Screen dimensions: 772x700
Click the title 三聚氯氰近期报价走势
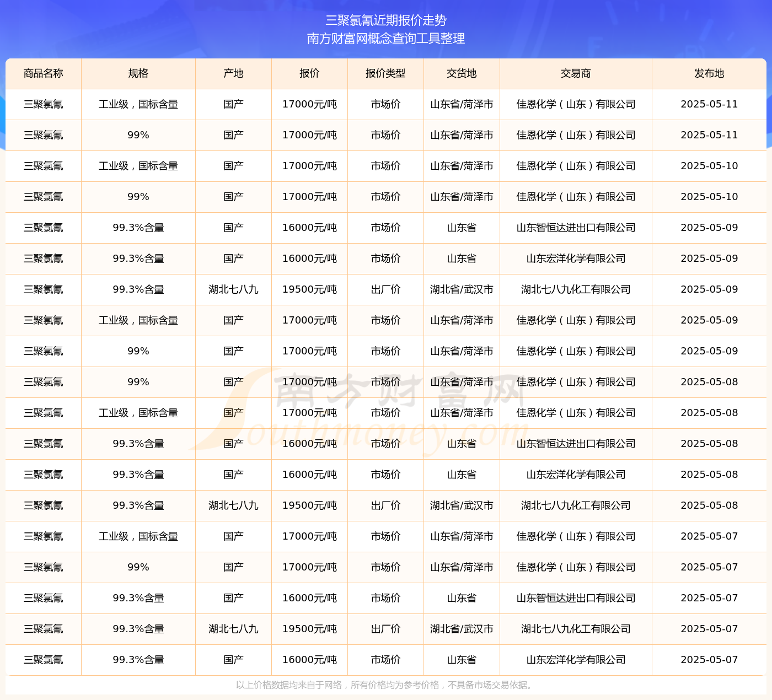pyautogui.click(x=386, y=20)
